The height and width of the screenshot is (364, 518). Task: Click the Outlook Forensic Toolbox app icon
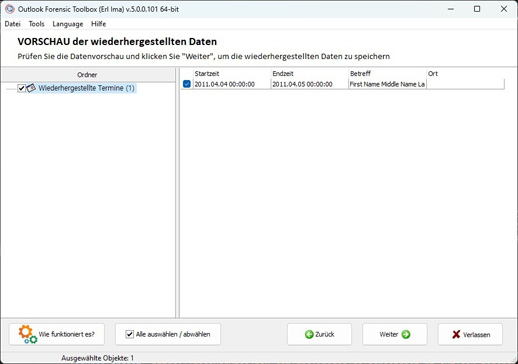tap(10, 9)
